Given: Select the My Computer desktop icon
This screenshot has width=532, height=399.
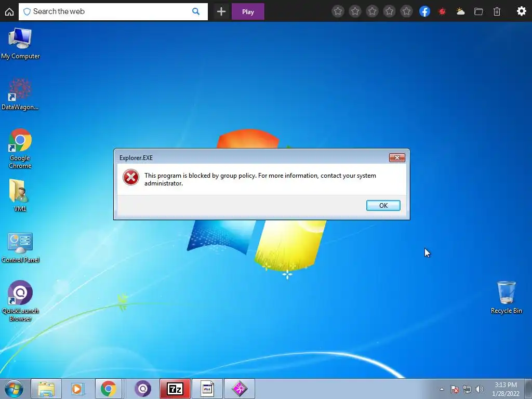Looking at the screenshot, I should coord(20,44).
